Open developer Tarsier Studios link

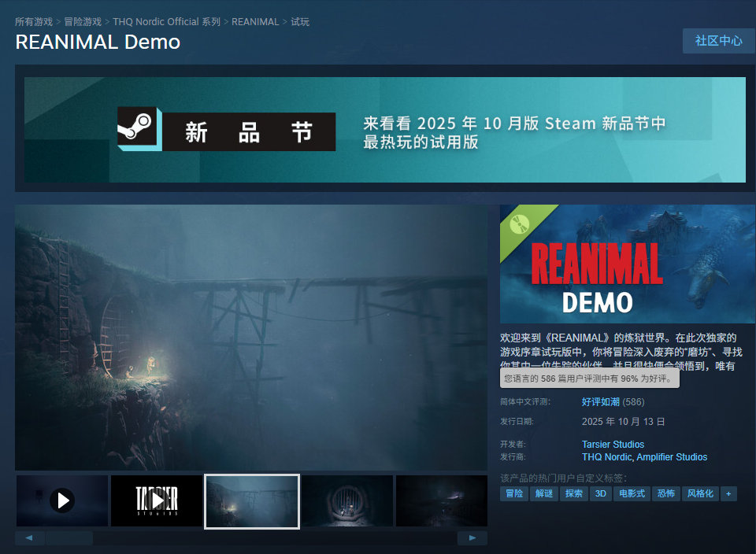(613, 444)
